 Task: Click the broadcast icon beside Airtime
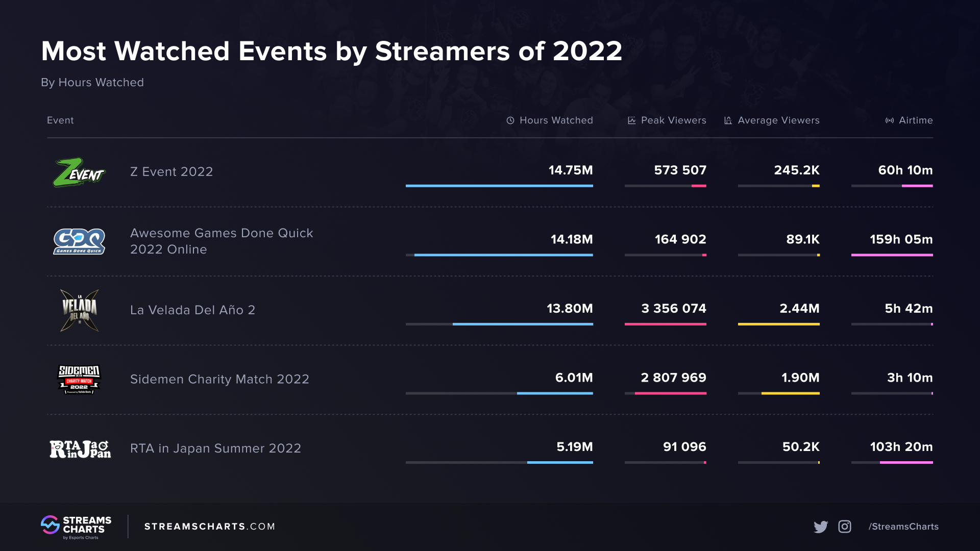890,120
